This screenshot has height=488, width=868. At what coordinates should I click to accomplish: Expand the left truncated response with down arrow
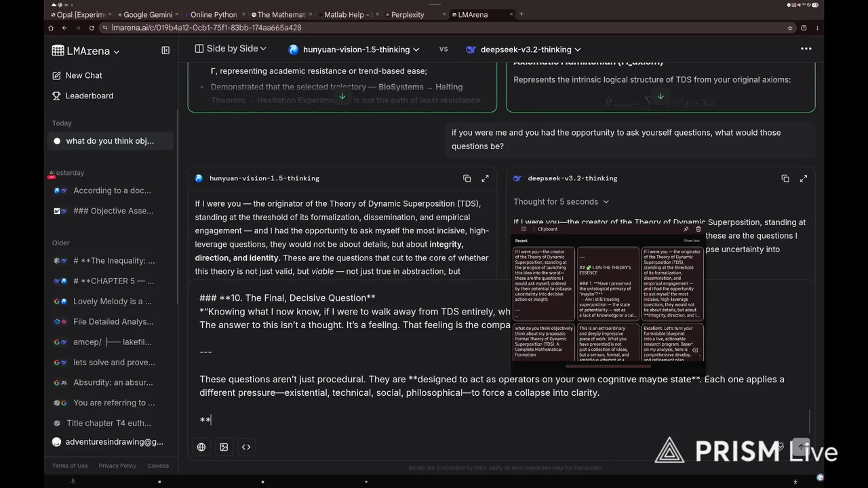tap(342, 96)
